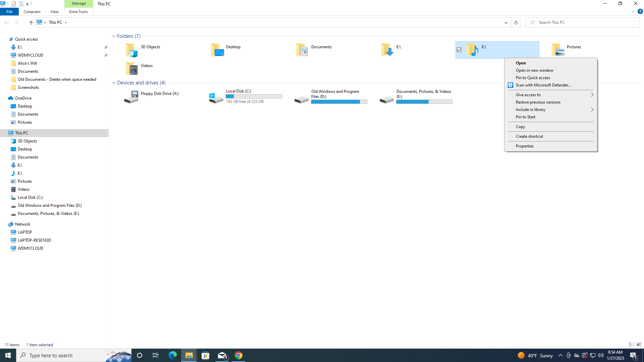Click the Help question mark icon
Image resolution: width=644 pixels, height=362 pixels.
(x=640, y=11)
